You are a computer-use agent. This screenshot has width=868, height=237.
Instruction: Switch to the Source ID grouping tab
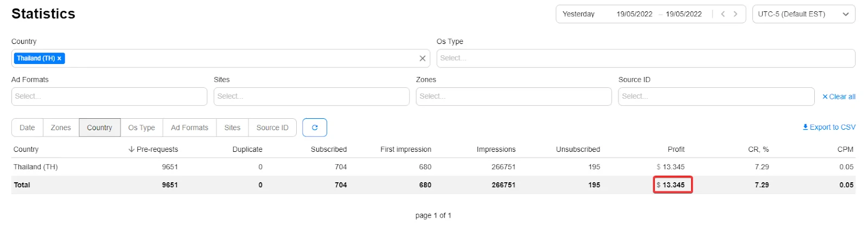pyautogui.click(x=272, y=127)
